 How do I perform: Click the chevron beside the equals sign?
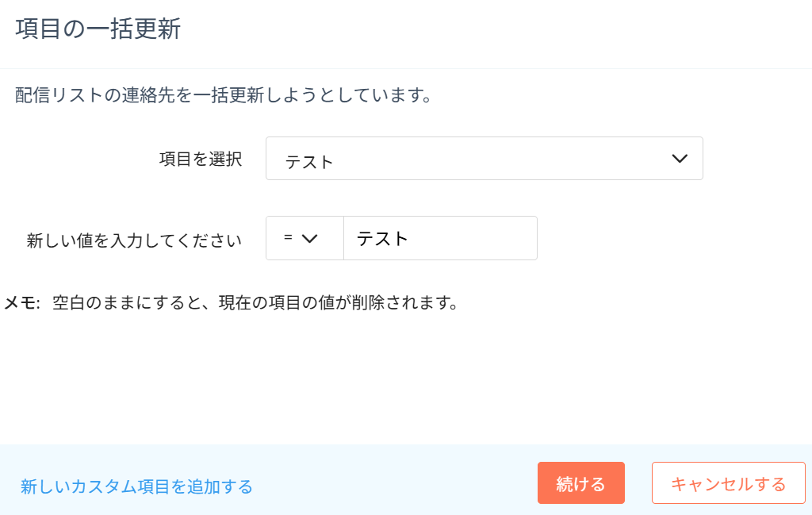310,239
